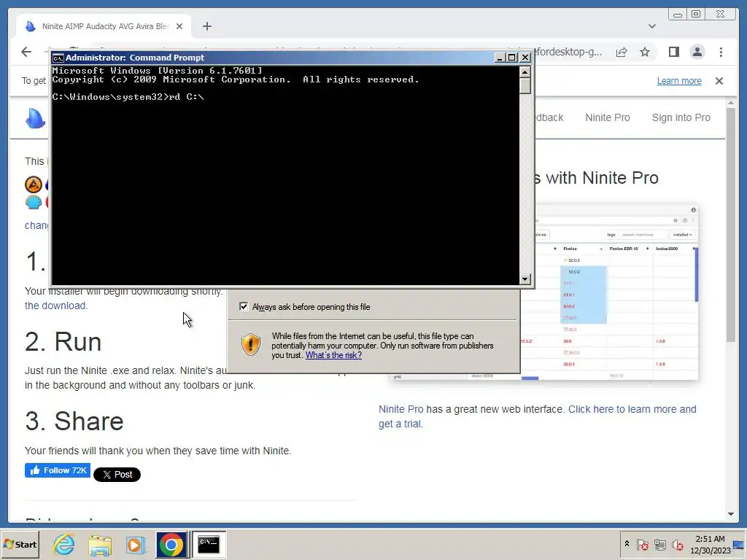Viewport: 747px width, 560px height.
Task: Click the AIMP app icon on Ninite page
Action: pyautogui.click(x=34, y=184)
